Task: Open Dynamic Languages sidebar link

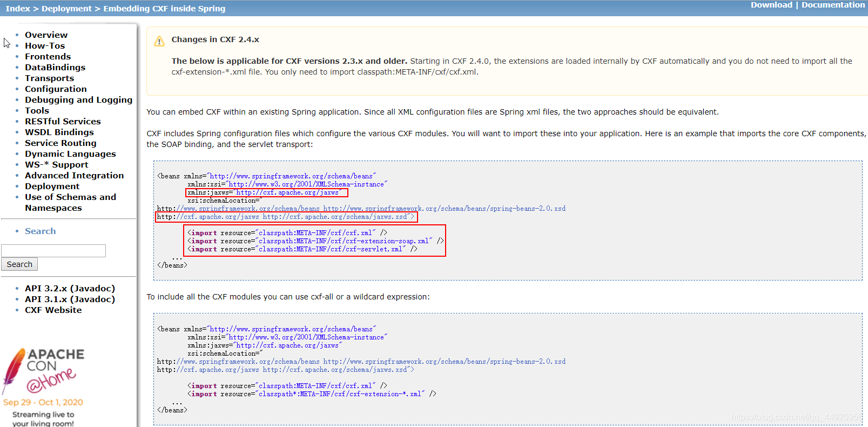Action: click(70, 154)
